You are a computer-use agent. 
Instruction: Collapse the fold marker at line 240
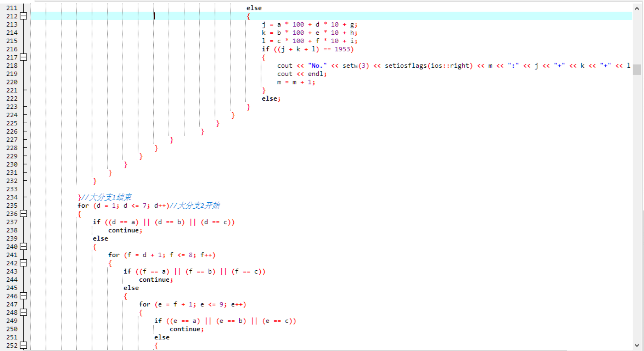pos(23,246)
